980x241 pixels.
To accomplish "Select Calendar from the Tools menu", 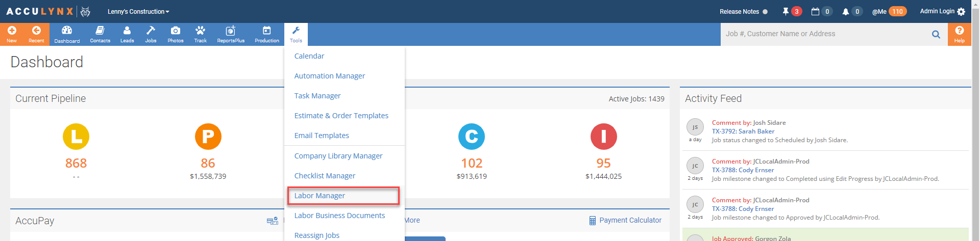I will point(309,56).
